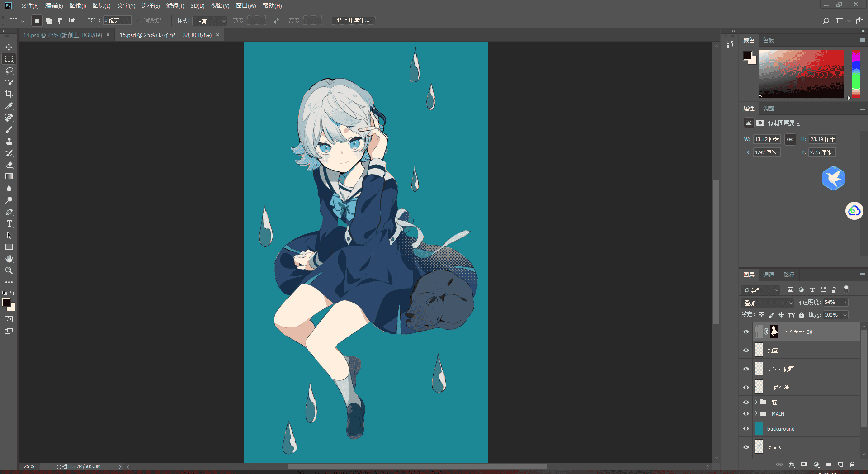Hide the 加筆 layer

point(746,351)
